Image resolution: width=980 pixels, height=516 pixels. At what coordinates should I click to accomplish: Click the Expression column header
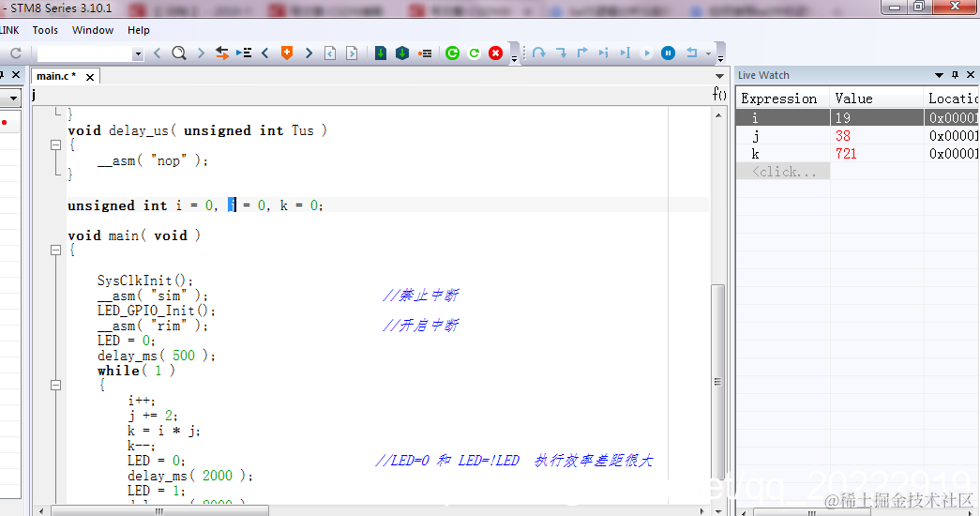click(x=782, y=99)
